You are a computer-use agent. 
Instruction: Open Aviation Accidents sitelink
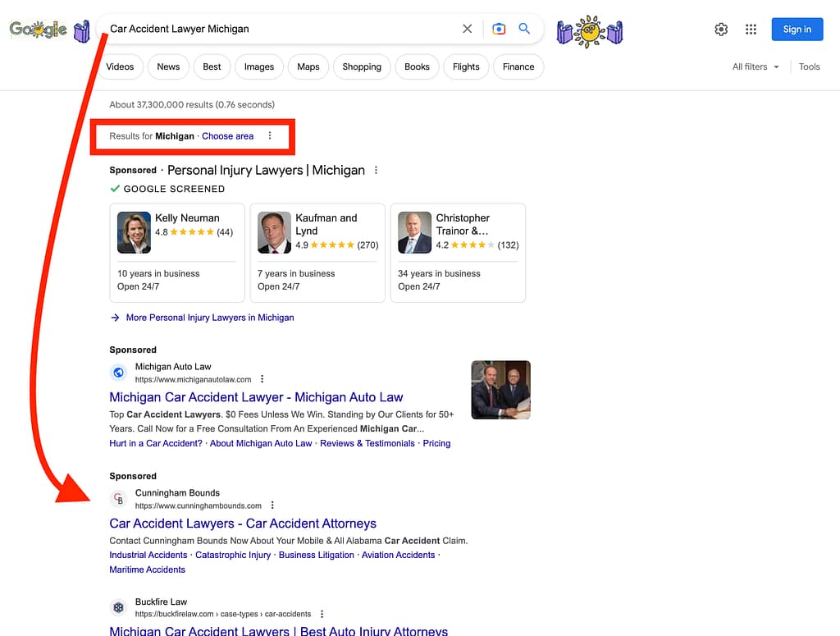pyautogui.click(x=398, y=555)
